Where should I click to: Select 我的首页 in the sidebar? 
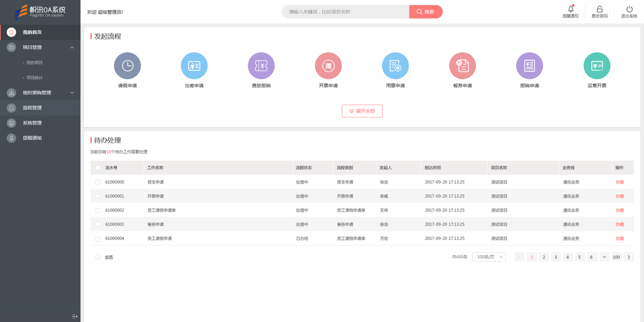point(40,32)
